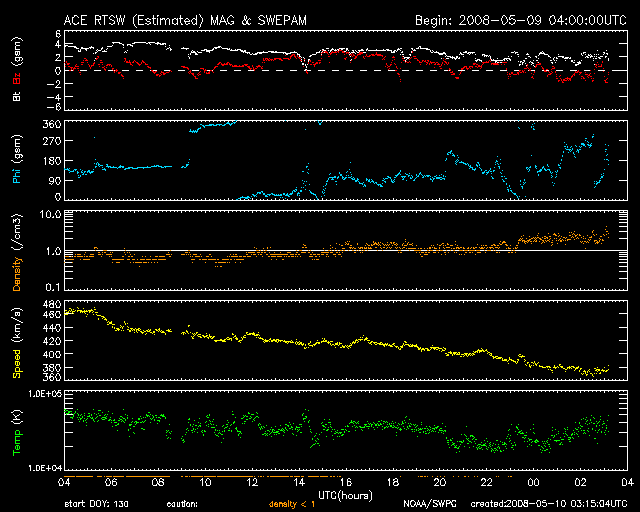Viewport: 640px width, 512px height.
Task: Click the "created:2008-05-10 03:15:04UTC" timestamp
Action: click(x=549, y=504)
